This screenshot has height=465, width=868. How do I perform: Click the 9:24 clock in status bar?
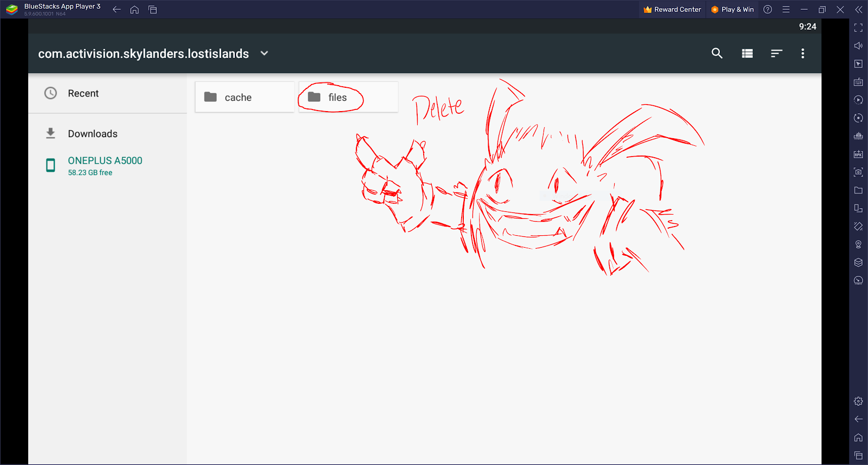tap(807, 27)
